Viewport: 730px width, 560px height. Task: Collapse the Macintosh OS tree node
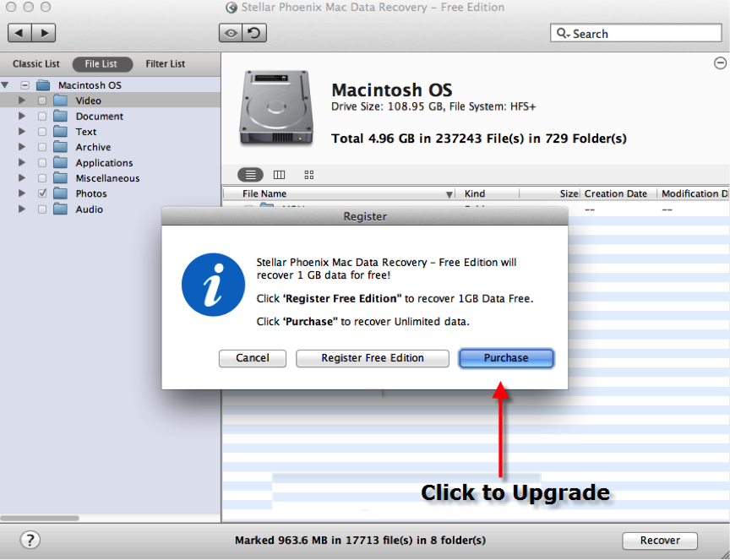(x=5, y=85)
